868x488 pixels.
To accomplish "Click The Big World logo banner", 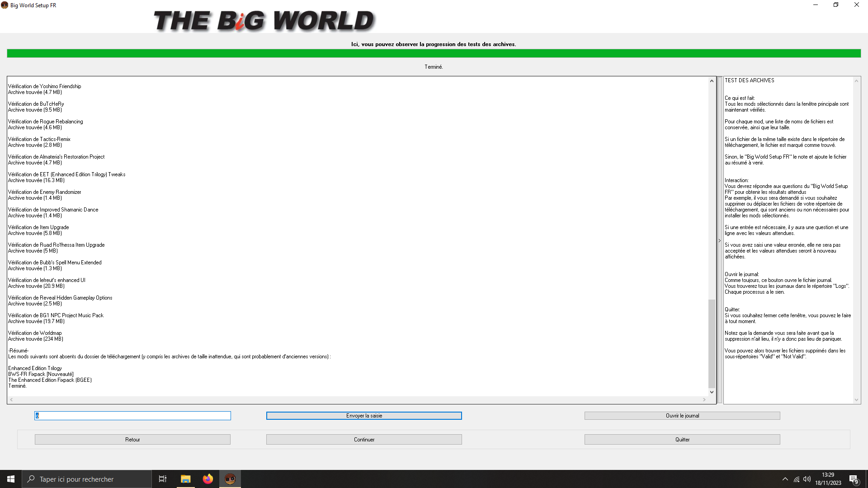I will pyautogui.click(x=264, y=21).
